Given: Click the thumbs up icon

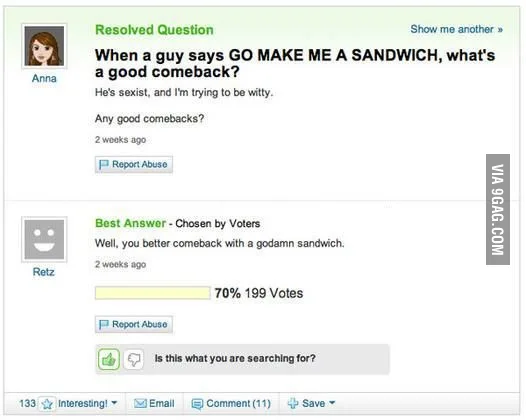Looking at the screenshot, I should coord(109,359).
